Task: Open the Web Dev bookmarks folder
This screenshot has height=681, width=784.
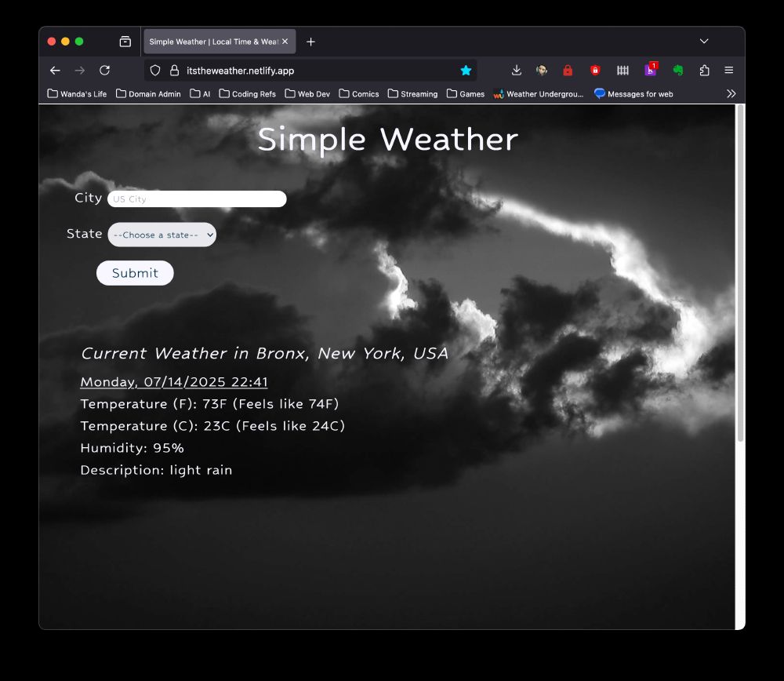Action: [x=307, y=94]
